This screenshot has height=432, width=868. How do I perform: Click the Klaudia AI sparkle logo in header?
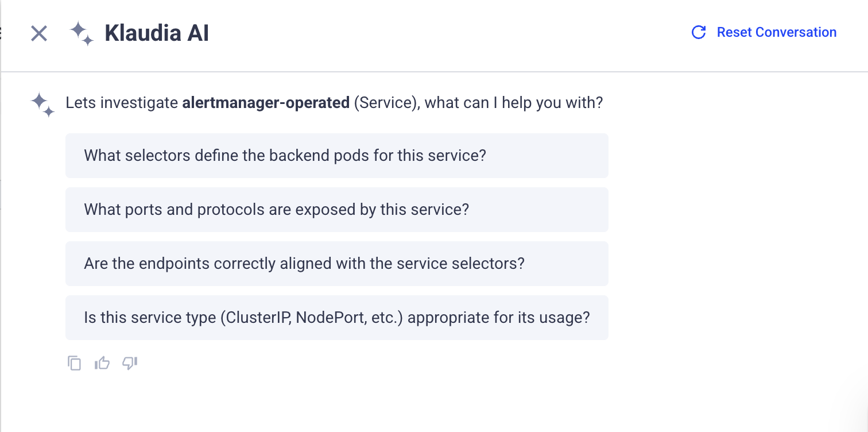82,33
